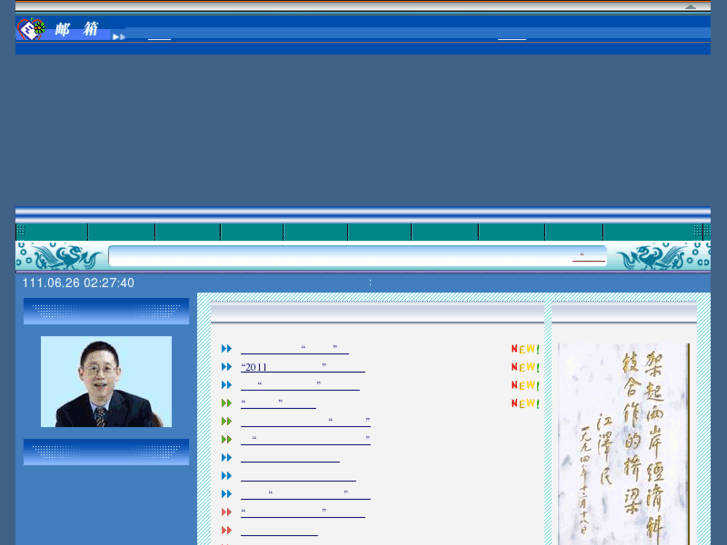Select the blue sidebar header above the portrait

point(106,311)
